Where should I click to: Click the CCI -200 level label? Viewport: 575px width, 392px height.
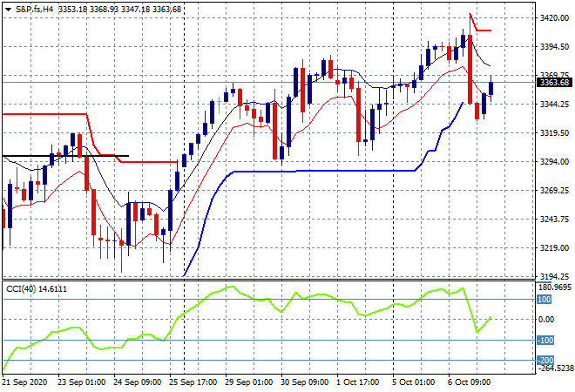point(545,360)
